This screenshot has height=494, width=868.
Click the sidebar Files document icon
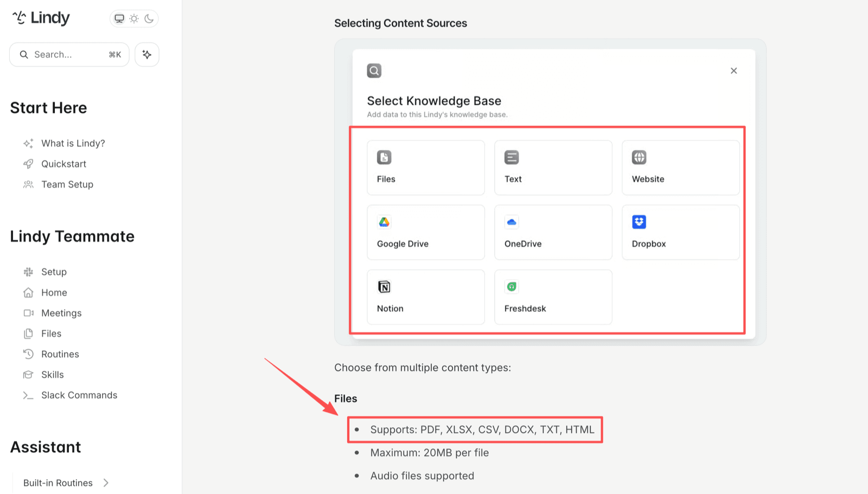[x=28, y=333]
